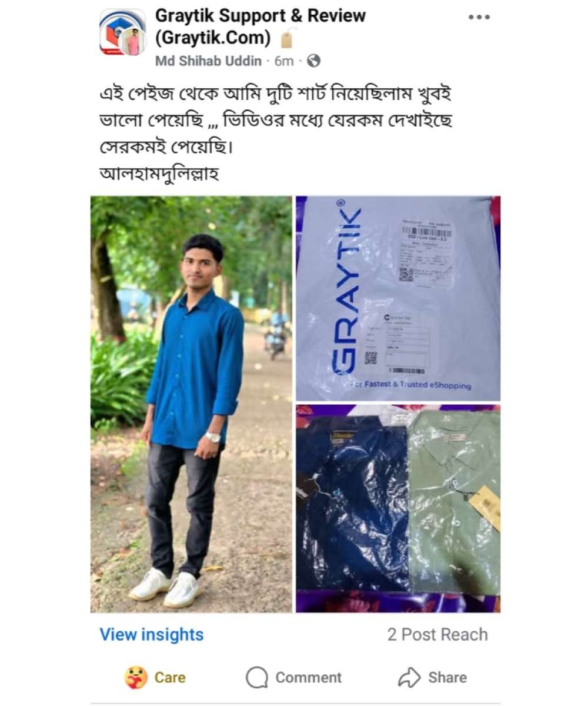Open the three-dots post options menu

click(479, 17)
